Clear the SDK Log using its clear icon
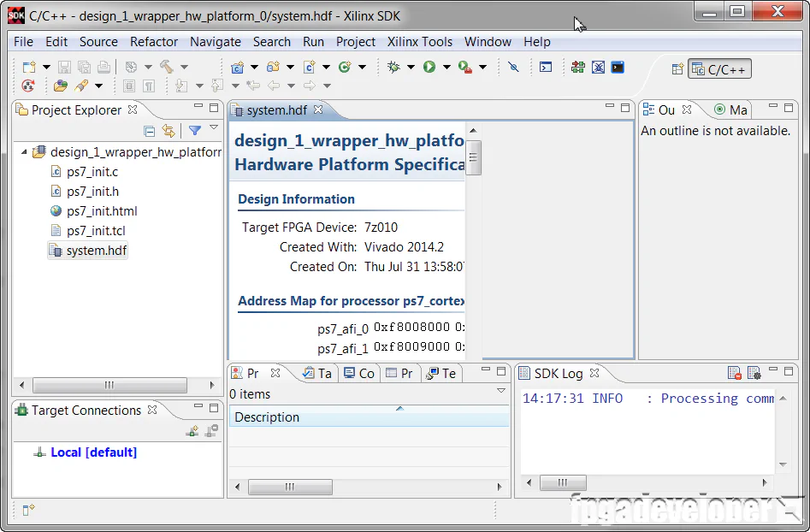This screenshot has width=810, height=532. [x=733, y=372]
